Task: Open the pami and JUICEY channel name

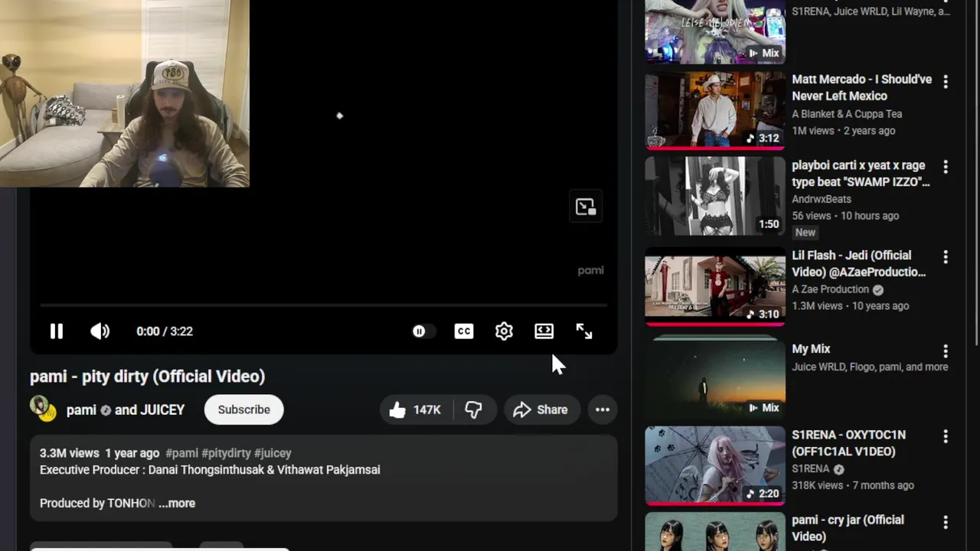Action: click(x=126, y=409)
